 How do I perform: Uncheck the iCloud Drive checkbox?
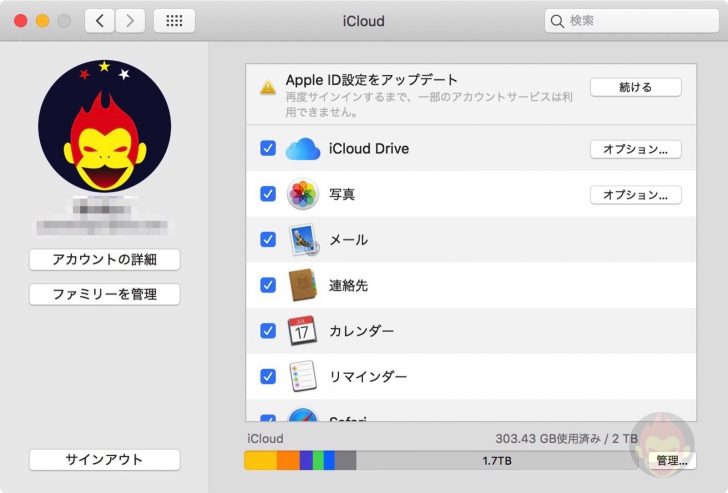(x=268, y=149)
